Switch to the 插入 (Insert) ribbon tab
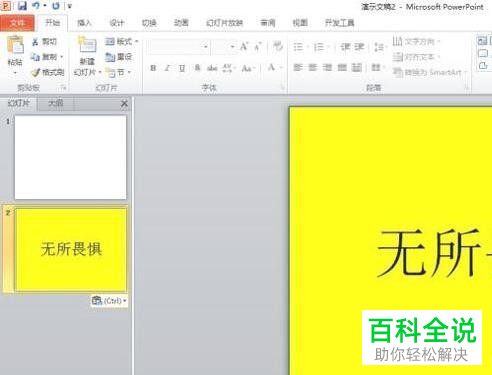Screen dimensions: 492x375 click(x=84, y=23)
